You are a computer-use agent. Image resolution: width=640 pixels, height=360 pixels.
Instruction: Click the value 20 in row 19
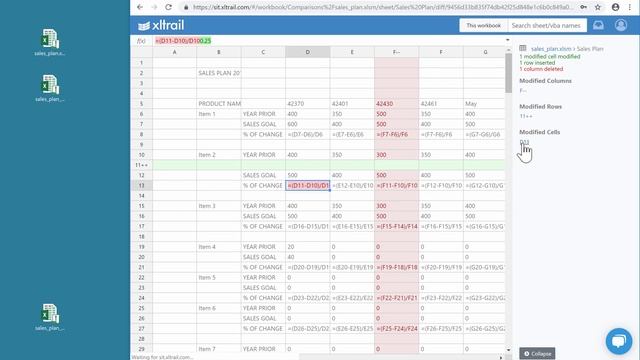tap(308, 247)
